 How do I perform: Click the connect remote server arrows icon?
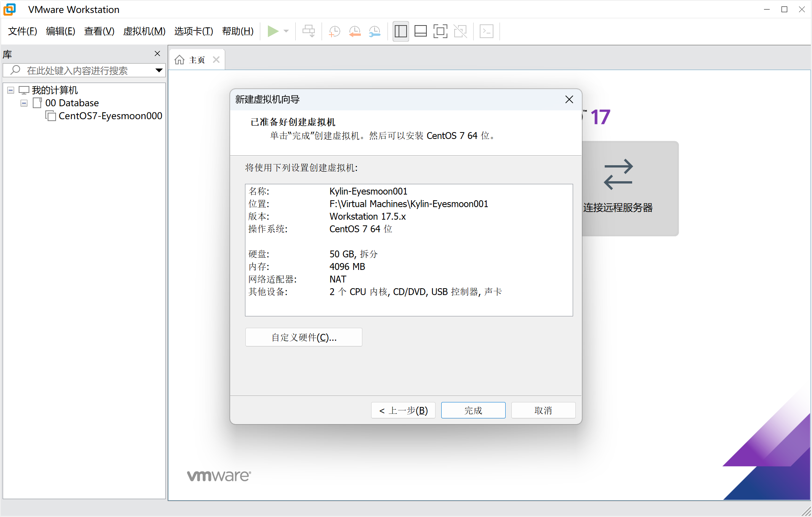(x=618, y=174)
